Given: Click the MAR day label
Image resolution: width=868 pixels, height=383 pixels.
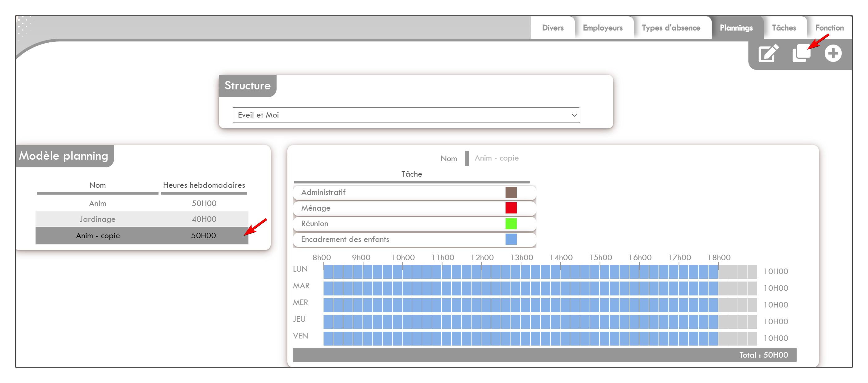Looking at the screenshot, I should coord(301,286).
